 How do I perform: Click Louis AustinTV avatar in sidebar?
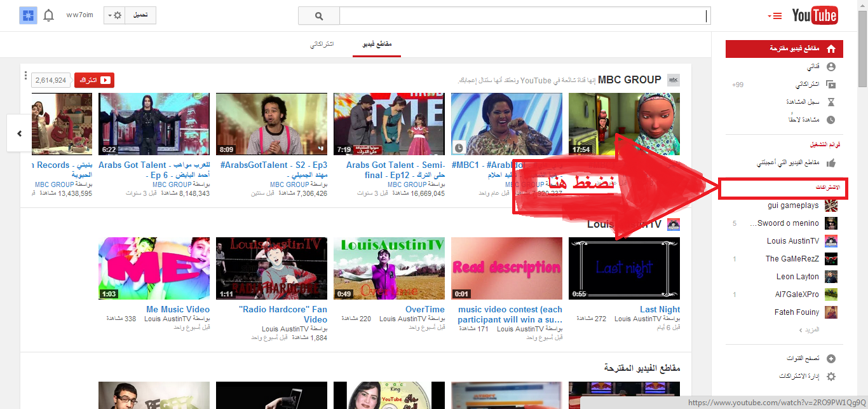point(831,241)
